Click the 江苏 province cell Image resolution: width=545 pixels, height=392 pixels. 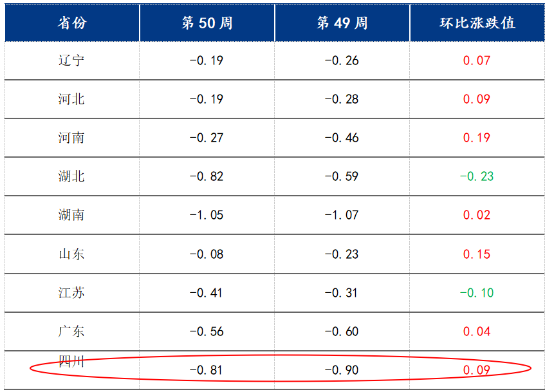(71, 293)
